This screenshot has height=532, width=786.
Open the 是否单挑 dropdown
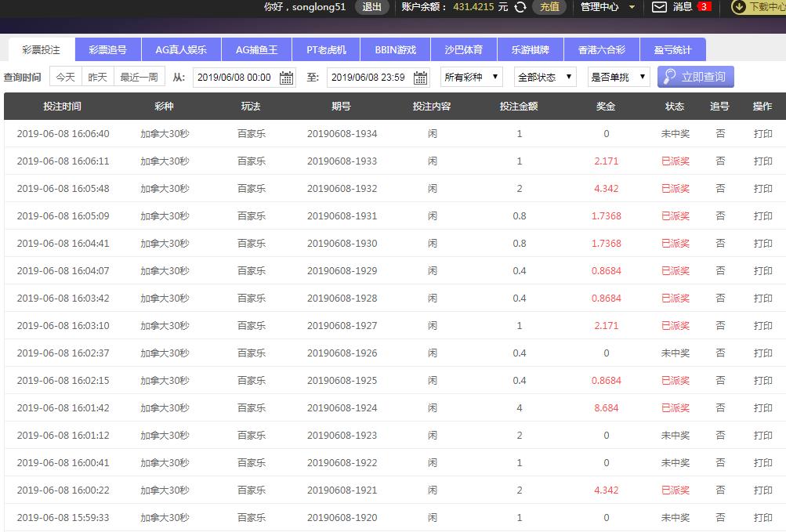coord(618,78)
